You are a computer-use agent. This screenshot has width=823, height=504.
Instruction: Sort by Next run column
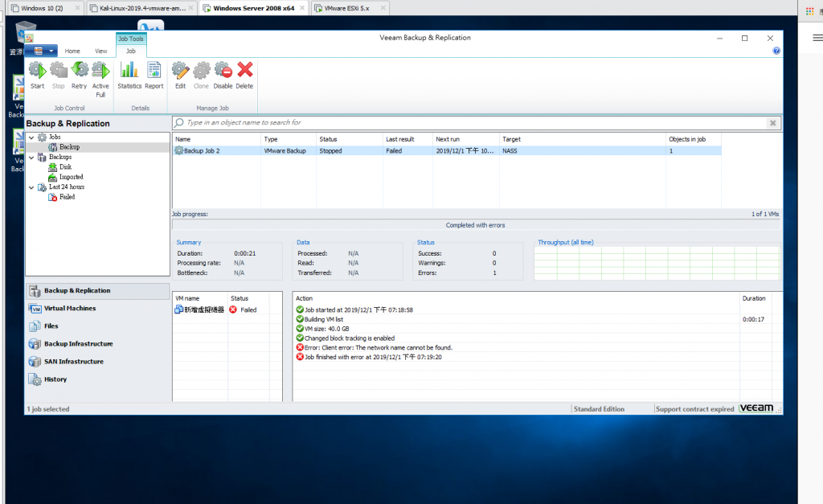coord(466,139)
